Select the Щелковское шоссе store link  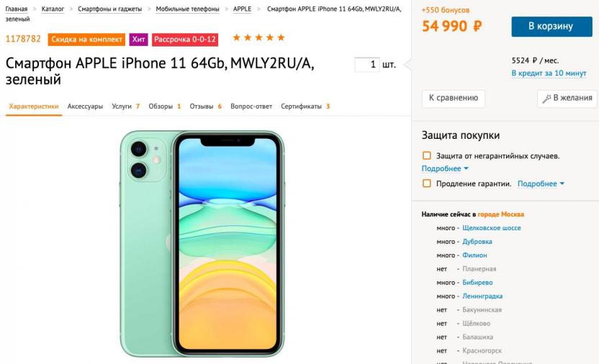click(491, 228)
